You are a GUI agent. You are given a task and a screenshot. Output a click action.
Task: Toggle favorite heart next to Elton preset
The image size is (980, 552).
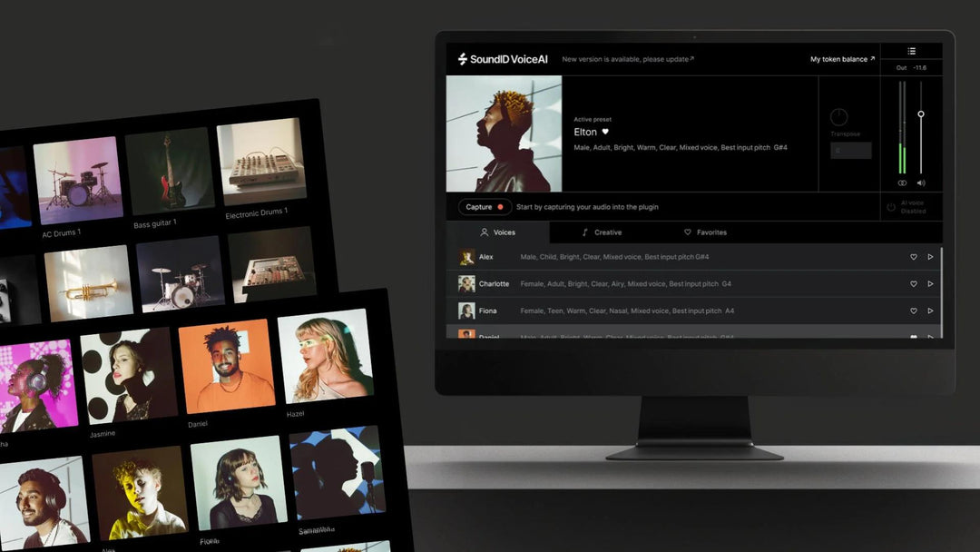coord(605,132)
